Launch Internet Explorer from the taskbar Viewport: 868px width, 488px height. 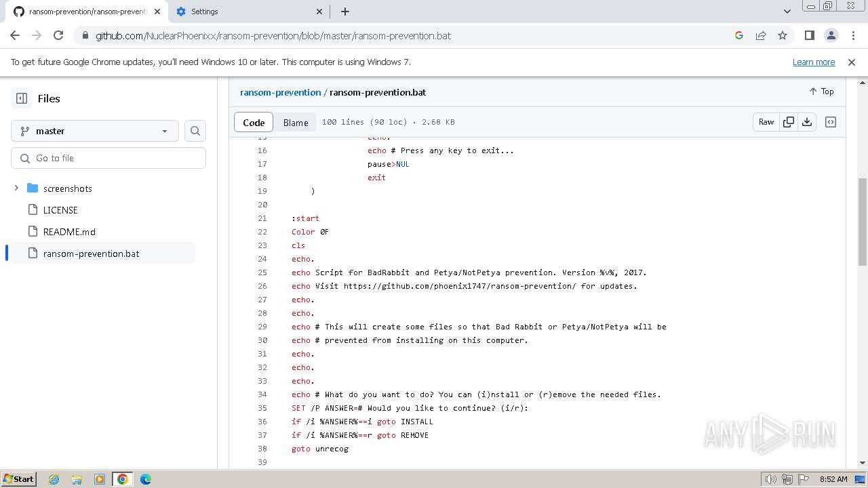[x=54, y=479]
